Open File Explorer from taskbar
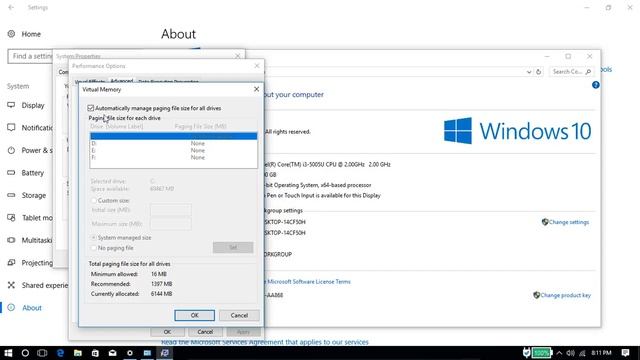 tap(78, 353)
